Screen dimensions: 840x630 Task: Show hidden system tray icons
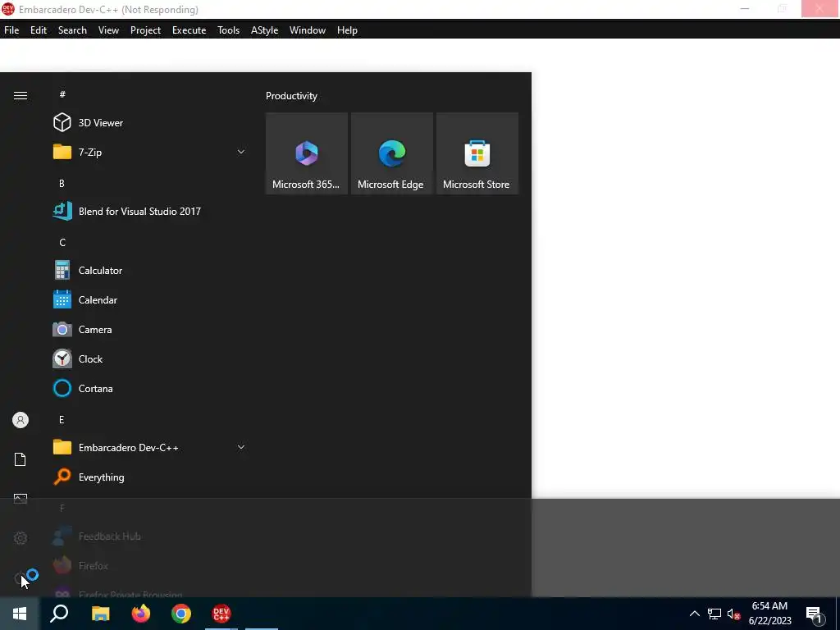694,614
